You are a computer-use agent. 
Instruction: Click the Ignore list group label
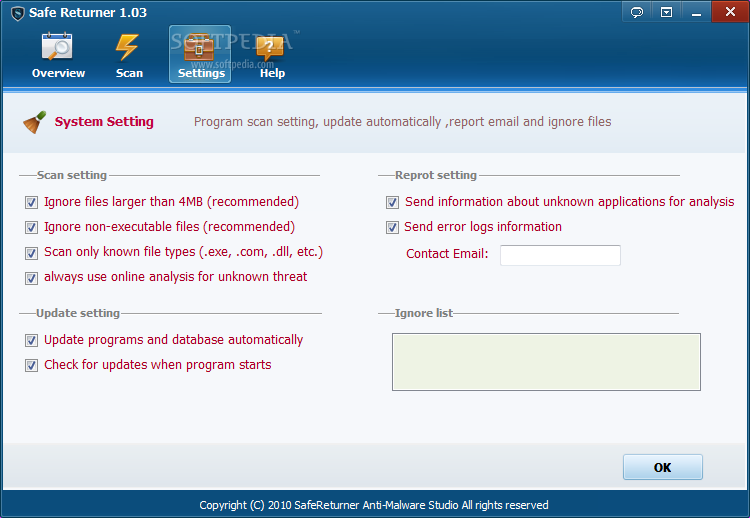click(424, 313)
